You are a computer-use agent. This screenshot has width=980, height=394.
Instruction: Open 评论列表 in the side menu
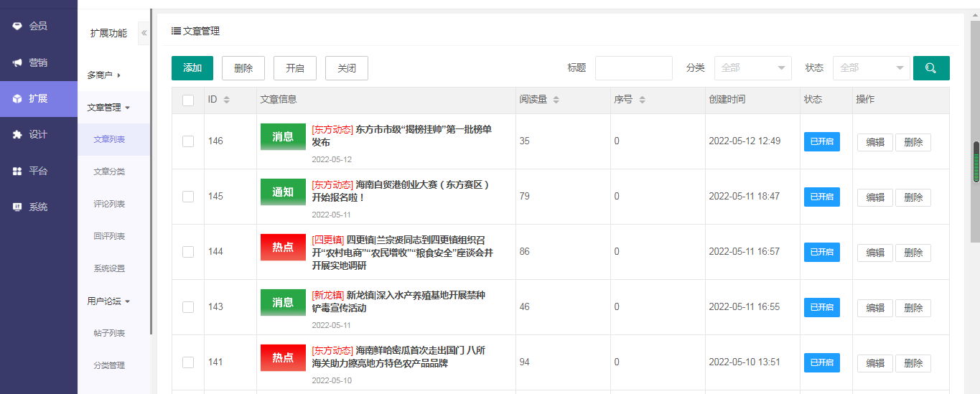pos(109,204)
